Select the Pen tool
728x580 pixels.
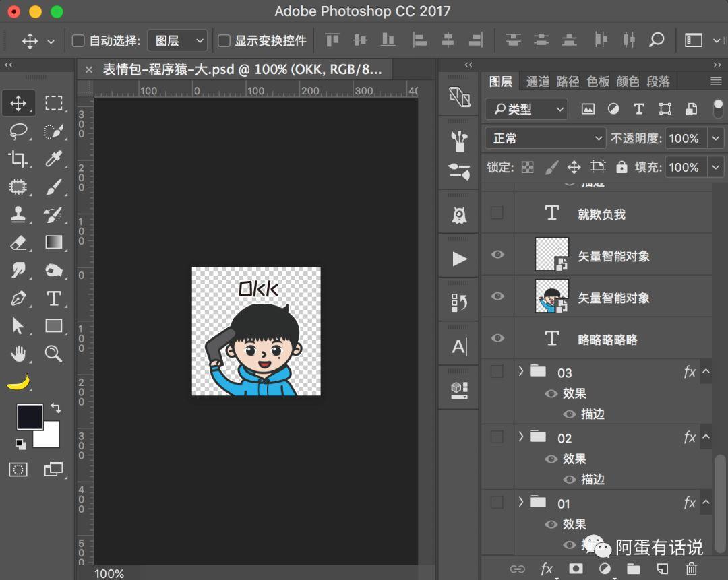(18, 298)
